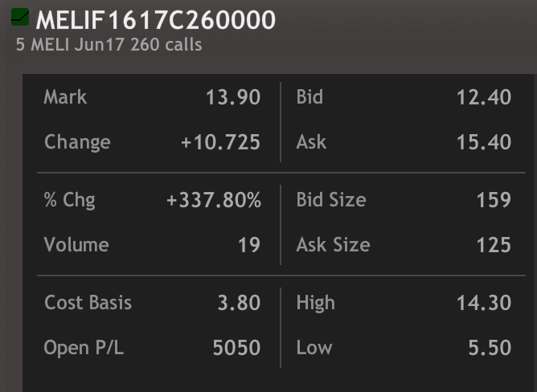The image size is (537, 392).
Task: Click the Low value 5.50
Action: point(490,348)
